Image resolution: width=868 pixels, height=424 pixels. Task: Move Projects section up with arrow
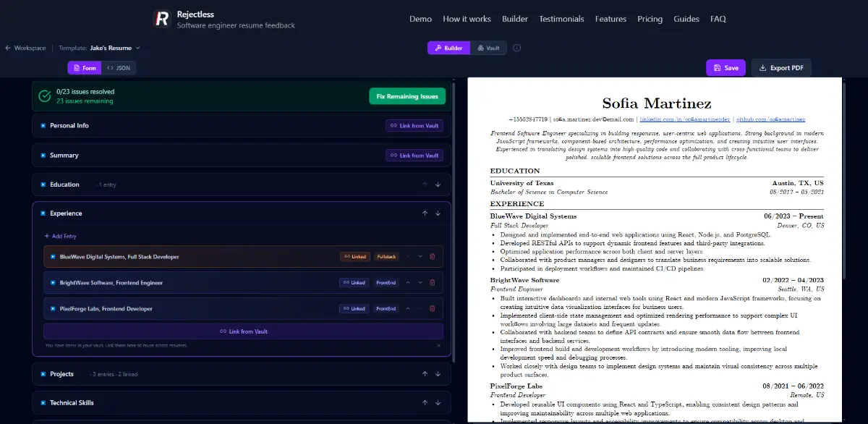point(425,374)
